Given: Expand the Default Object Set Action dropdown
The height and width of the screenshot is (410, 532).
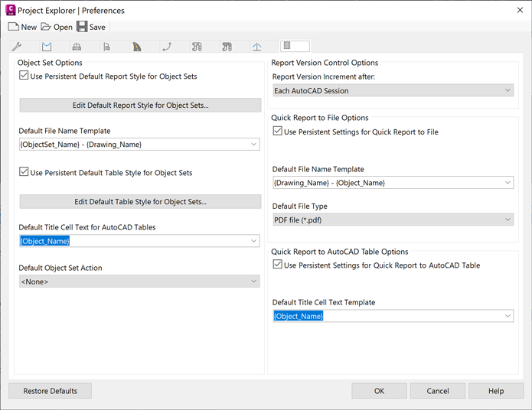Looking at the screenshot, I should click(x=139, y=281).
